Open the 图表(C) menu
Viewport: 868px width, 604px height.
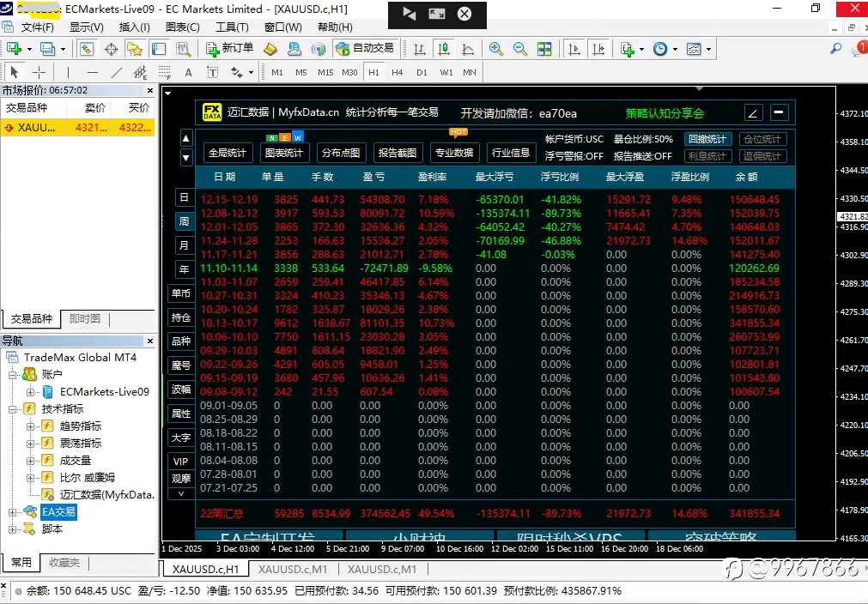click(183, 27)
